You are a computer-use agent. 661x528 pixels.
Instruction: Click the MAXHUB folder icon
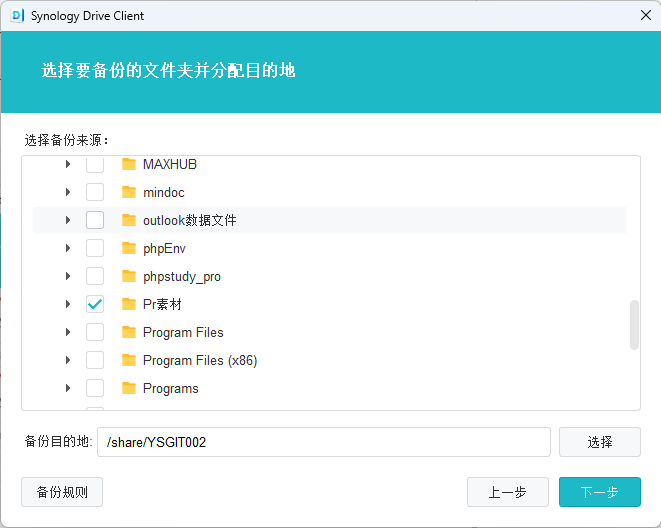click(x=129, y=164)
